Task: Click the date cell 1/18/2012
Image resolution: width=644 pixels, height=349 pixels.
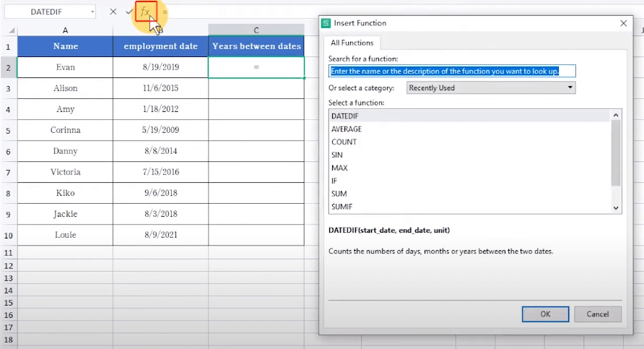Action: [x=160, y=109]
